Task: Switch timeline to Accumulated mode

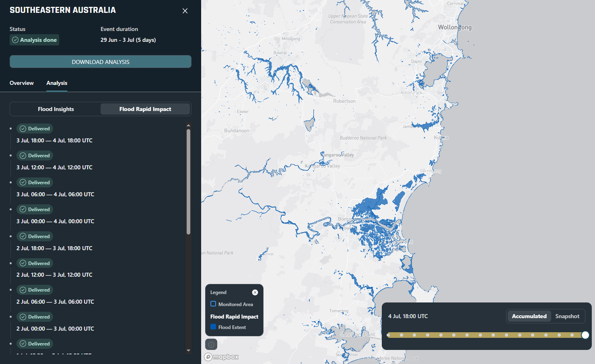Action: [x=529, y=316]
